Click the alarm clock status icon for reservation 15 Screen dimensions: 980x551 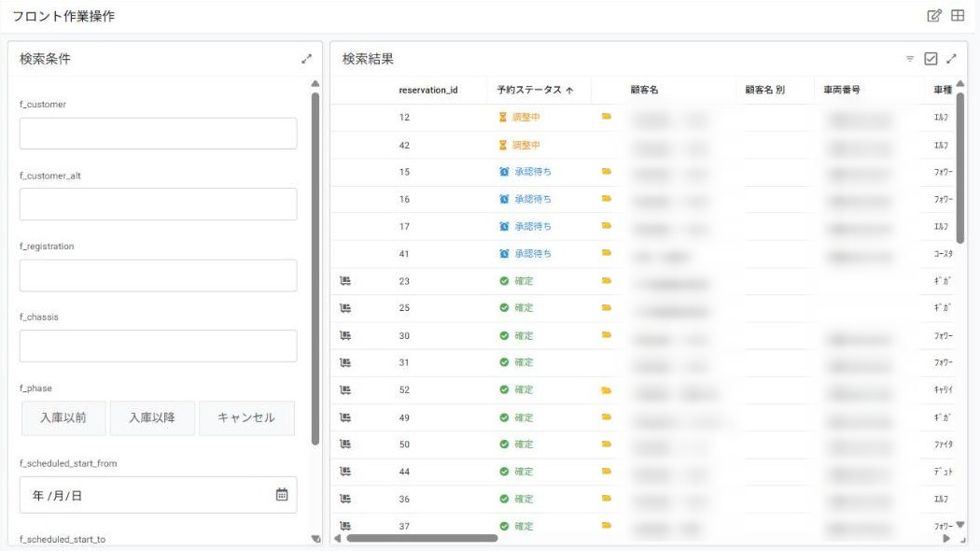coord(504,171)
